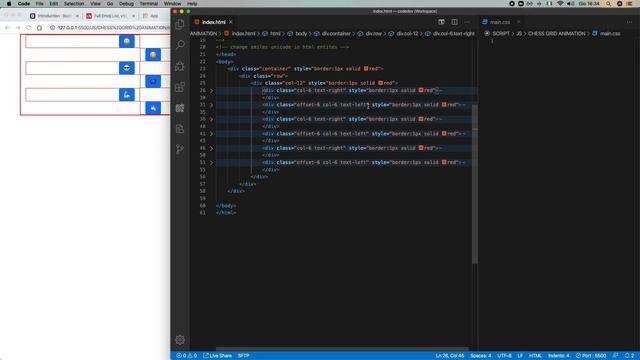This screenshot has width=640, height=360.
Task: Switch to Full Emoji List browser tab
Action: tap(110, 16)
